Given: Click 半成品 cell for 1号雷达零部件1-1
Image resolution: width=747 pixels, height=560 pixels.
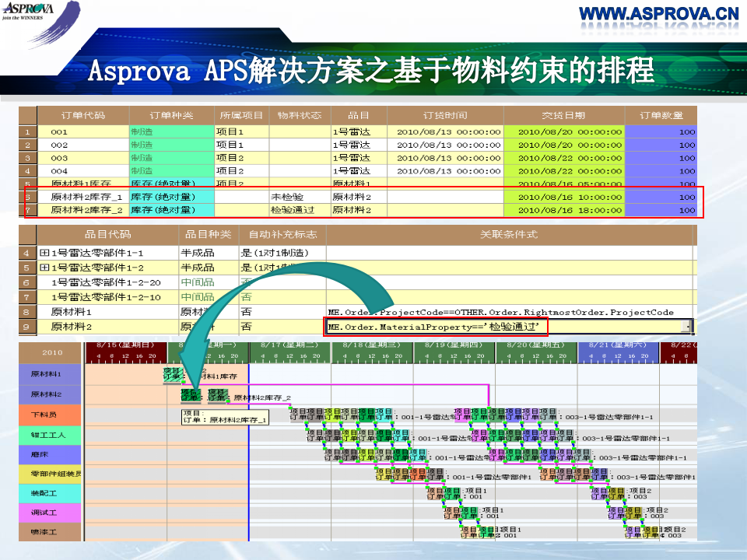Looking at the screenshot, I should (x=209, y=253).
